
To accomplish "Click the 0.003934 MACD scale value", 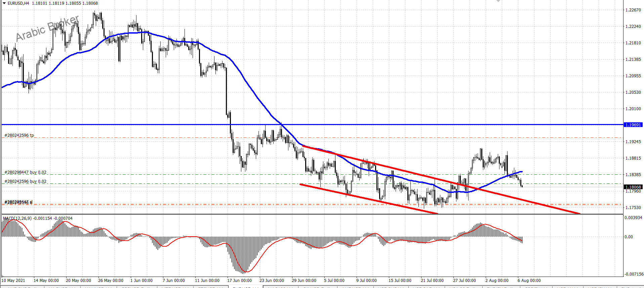I will 633,218.
